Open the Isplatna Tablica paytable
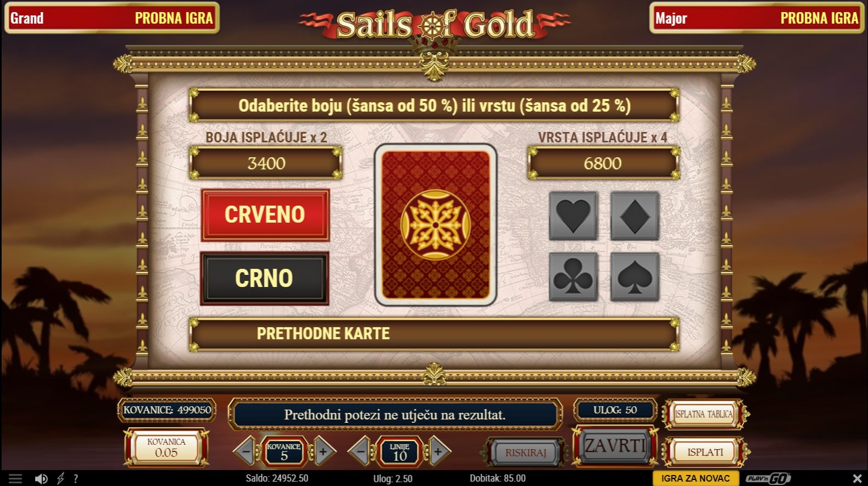Viewport: 868px width, 486px height. [704, 414]
